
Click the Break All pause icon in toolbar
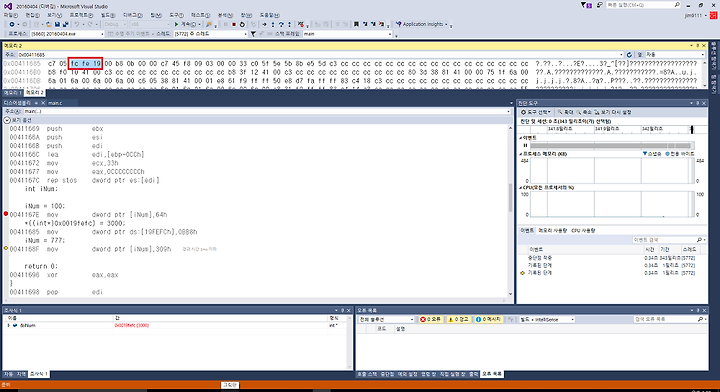tap(225, 24)
